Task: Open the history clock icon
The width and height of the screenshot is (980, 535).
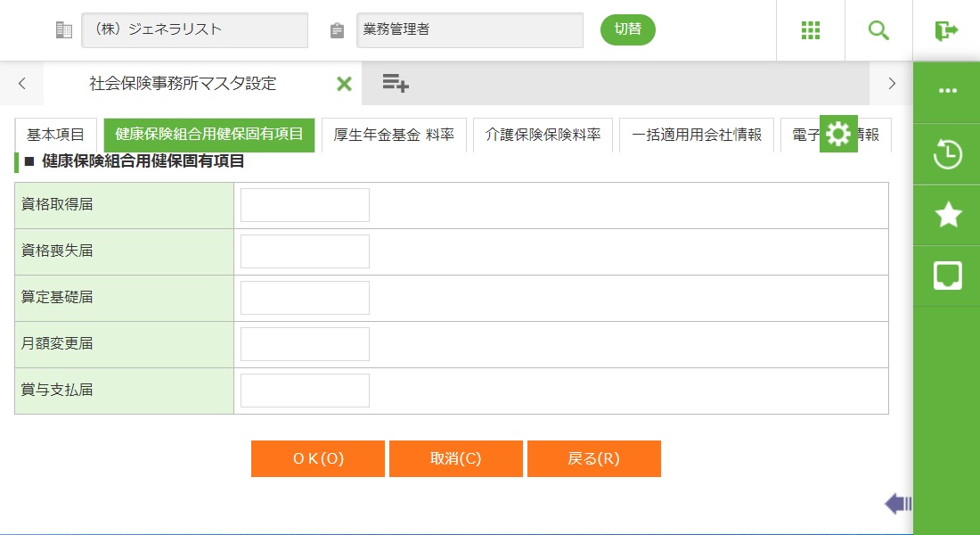Action: point(948,154)
